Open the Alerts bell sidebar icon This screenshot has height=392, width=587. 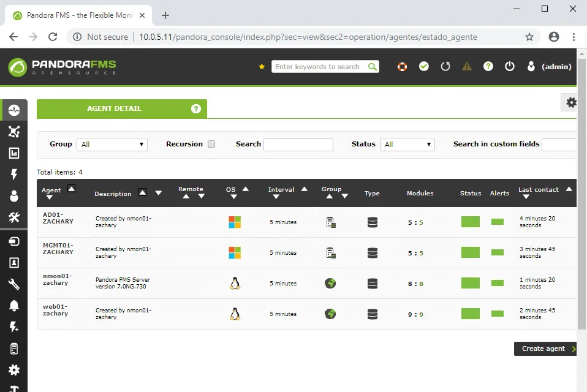point(14,306)
